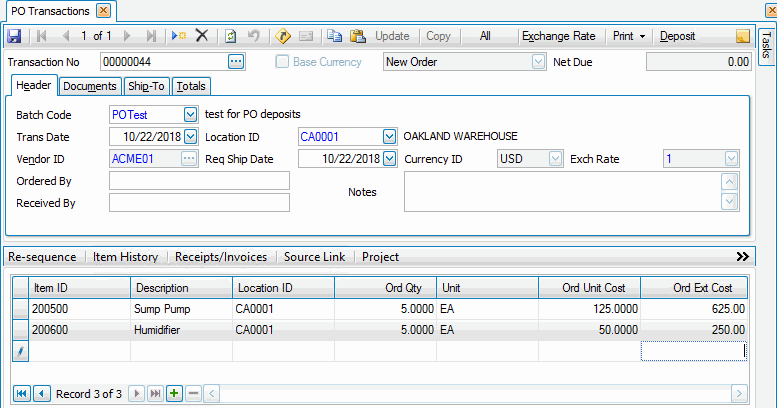Image resolution: width=777 pixels, height=408 pixels.
Task: Click the New record icon in toolbar
Action: point(178,36)
